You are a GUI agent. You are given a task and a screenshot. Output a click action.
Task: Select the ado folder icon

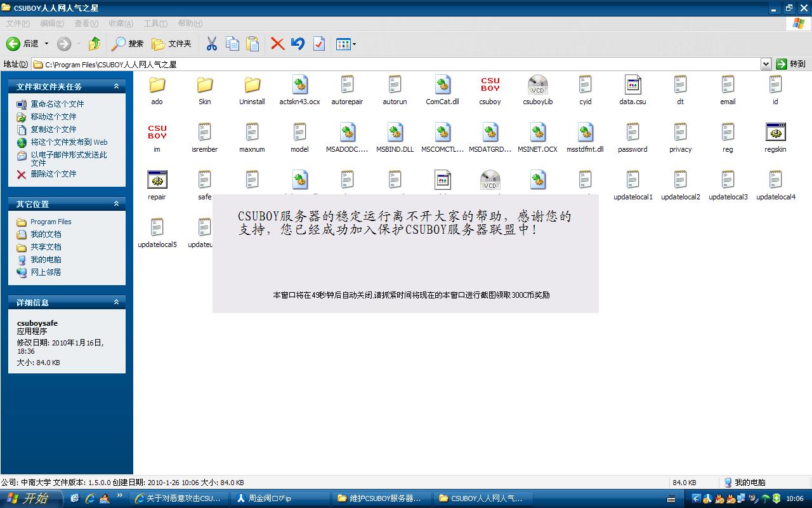coord(157,84)
